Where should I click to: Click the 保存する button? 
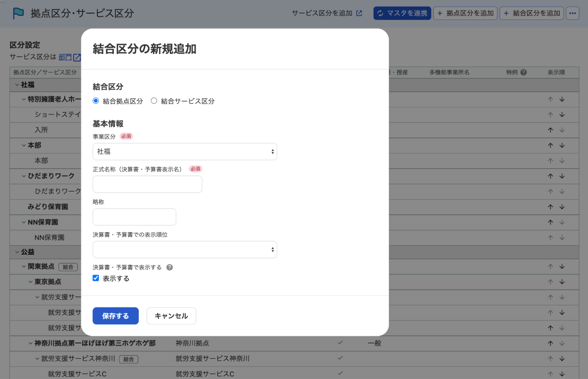point(116,316)
